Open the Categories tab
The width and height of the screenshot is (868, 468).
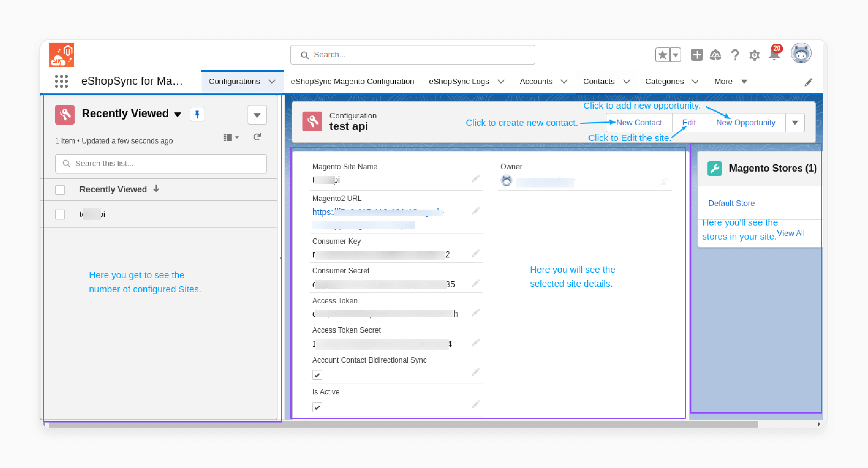(x=664, y=82)
